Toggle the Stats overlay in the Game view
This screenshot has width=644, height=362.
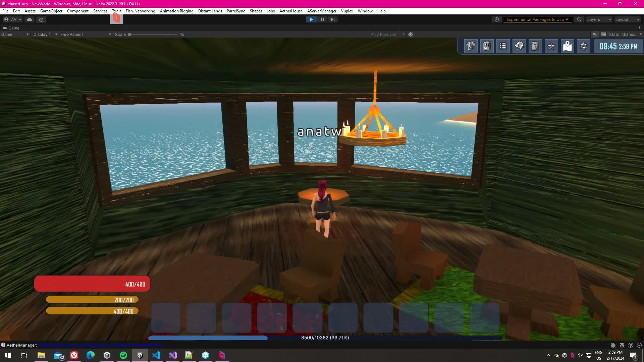pos(613,35)
